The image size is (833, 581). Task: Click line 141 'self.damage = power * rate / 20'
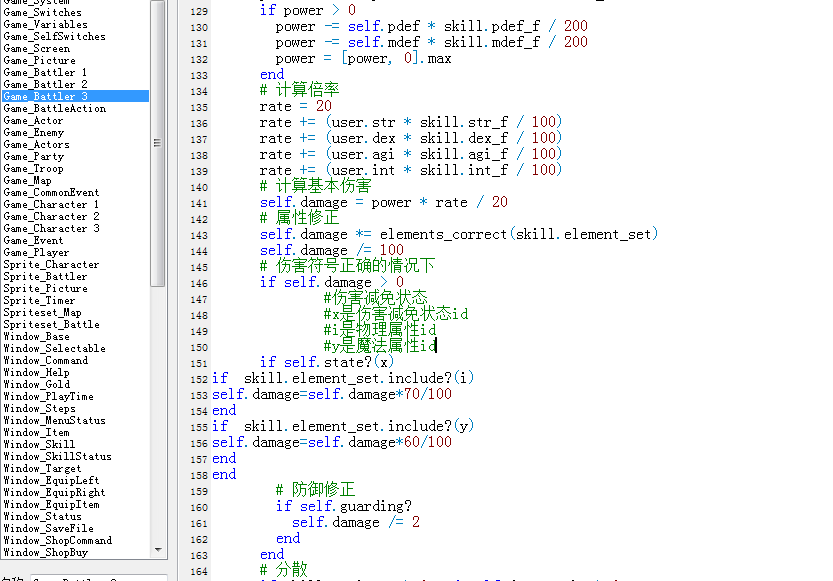(x=384, y=202)
